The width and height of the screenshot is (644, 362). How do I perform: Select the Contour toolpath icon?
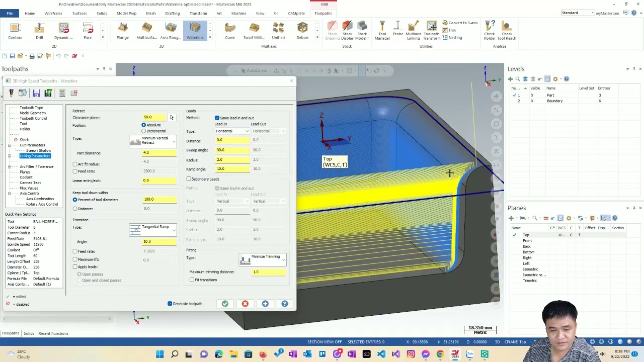click(15, 31)
